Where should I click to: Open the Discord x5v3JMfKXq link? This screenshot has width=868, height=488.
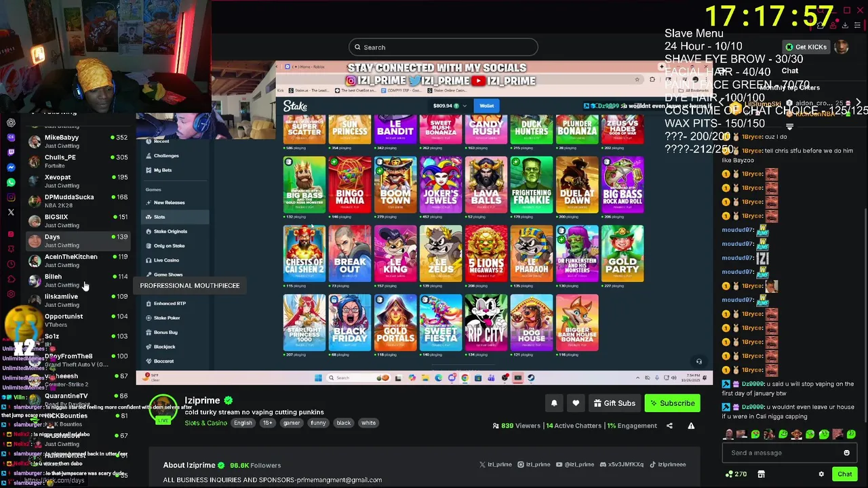pyautogui.click(x=621, y=465)
